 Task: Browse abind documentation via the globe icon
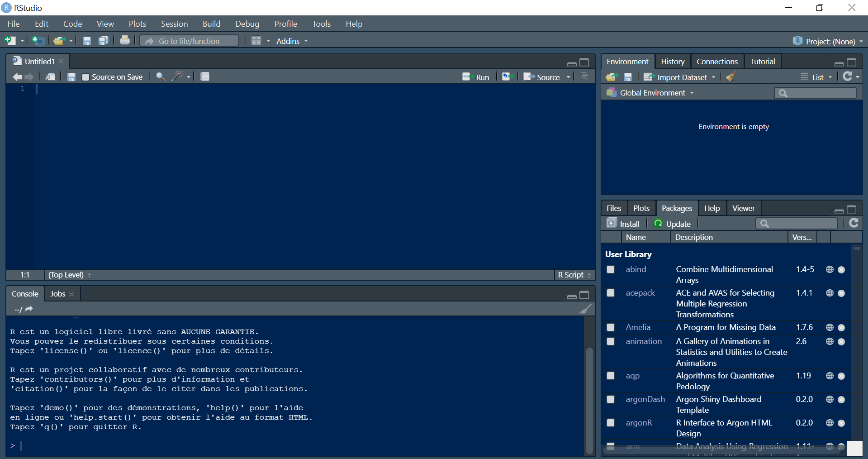pos(829,269)
